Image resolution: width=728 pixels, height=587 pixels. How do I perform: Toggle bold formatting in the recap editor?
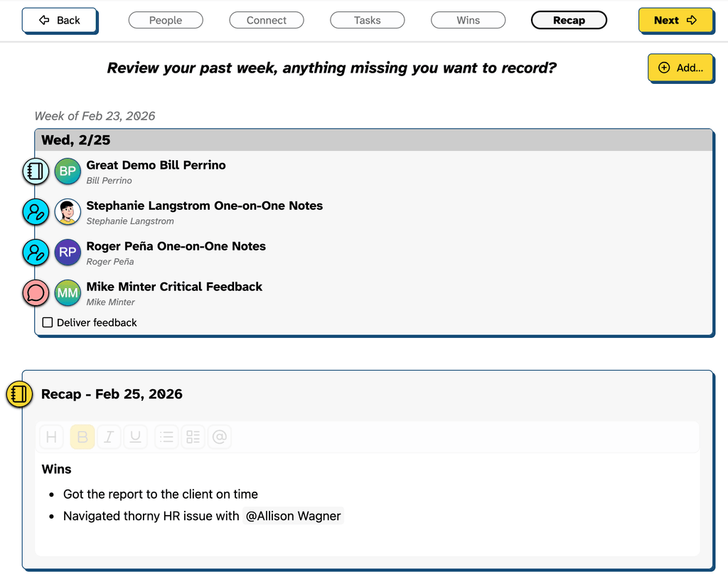(82, 437)
